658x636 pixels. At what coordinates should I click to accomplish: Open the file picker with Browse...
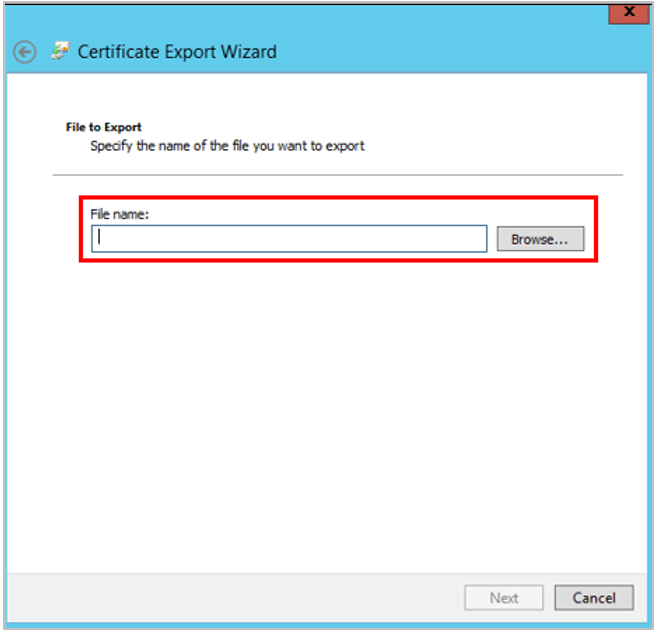pyautogui.click(x=540, y=239)
